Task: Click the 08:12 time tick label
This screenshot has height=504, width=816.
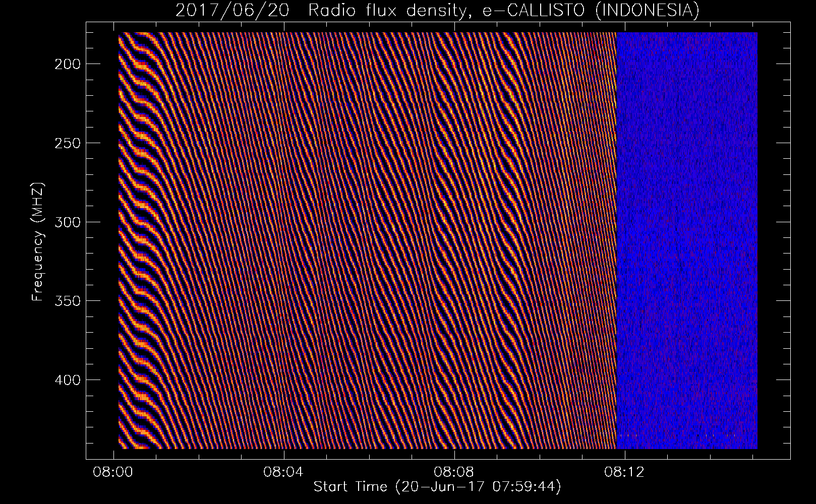Action: point(624,472)
